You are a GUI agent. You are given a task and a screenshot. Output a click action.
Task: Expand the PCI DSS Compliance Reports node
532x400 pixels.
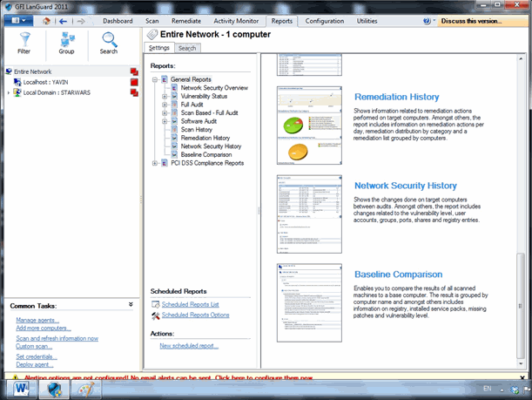pos(155,163)
